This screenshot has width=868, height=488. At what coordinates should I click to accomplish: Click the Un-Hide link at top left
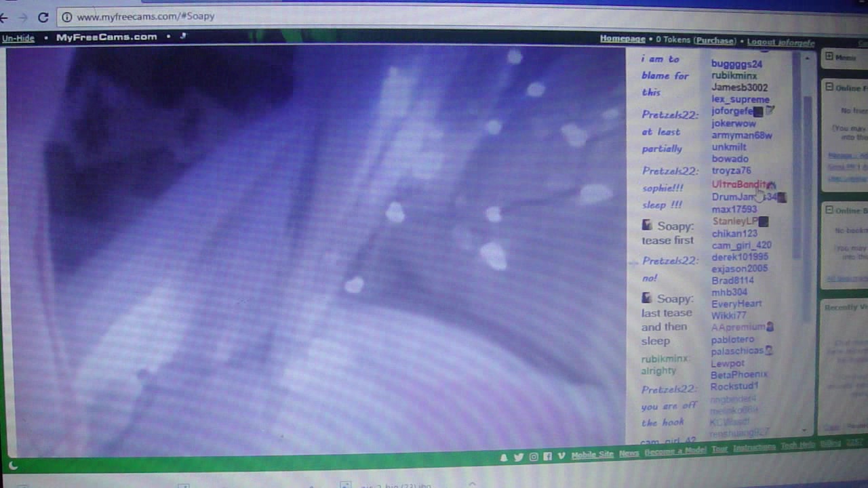point(18,38)
